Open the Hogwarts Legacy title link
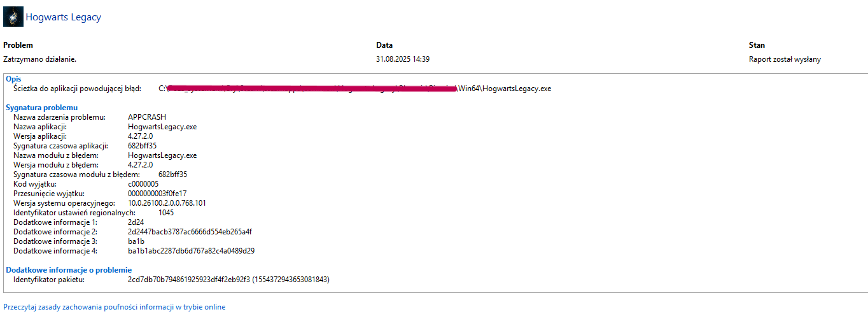Screen dimensions: 868x321 [63, 18]
